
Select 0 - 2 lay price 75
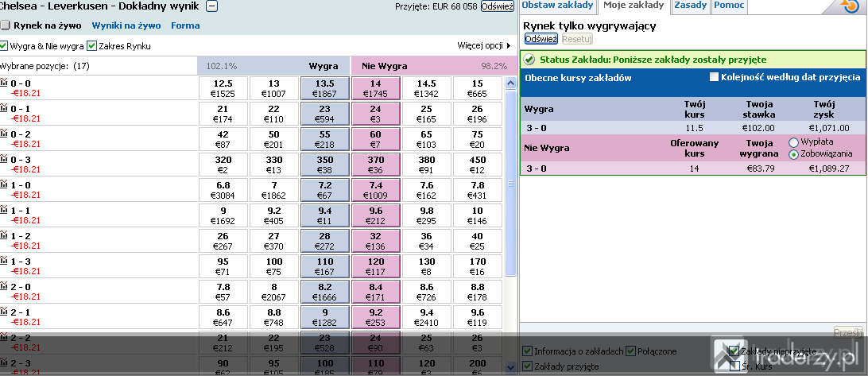pyautogui.click(x=477, y=140)
